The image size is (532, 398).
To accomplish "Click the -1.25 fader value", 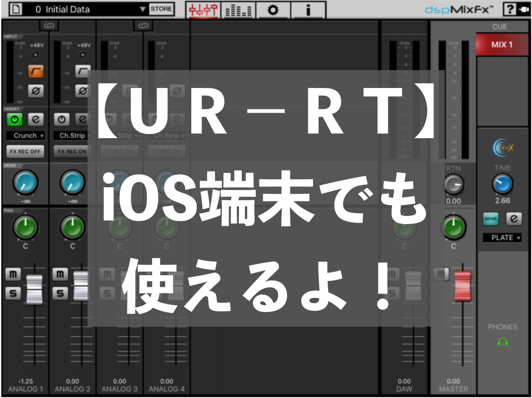I will point(26,381).
